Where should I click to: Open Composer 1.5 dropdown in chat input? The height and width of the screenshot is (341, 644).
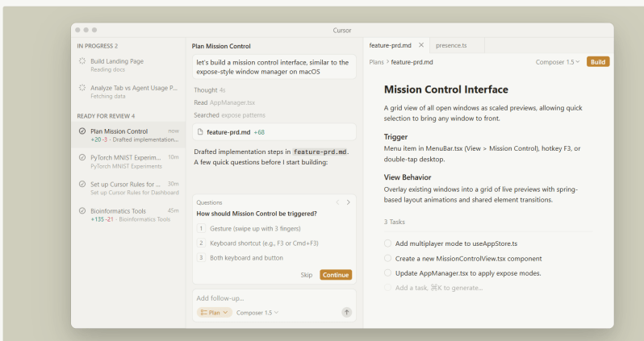(257, 312)
